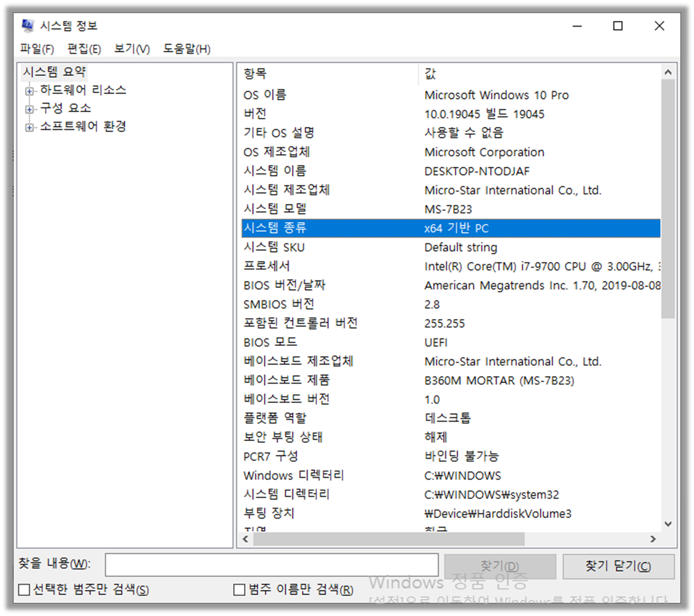Click the Intel(R) Core(TM) i7-9700 CPU value
The width and height of the screenshot is (694, 616).
tap(542, 267)
